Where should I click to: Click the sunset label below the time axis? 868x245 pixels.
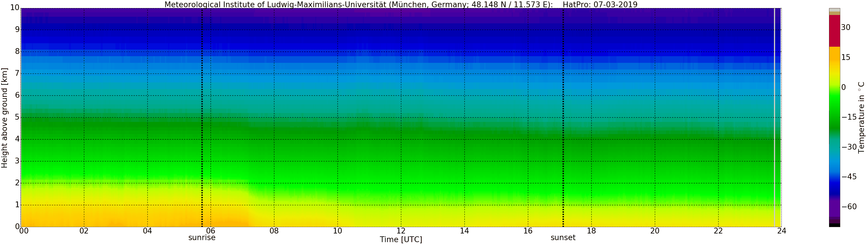point(563,238)
